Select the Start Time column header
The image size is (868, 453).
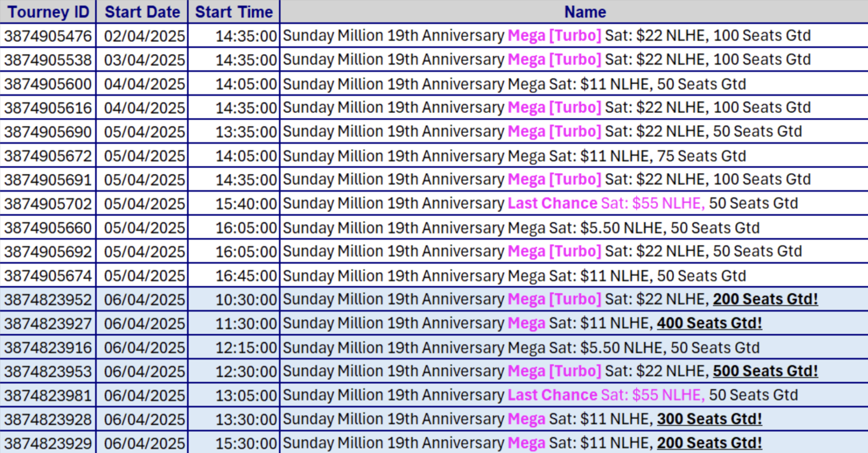pyautogui.click(x=234, y=12)
